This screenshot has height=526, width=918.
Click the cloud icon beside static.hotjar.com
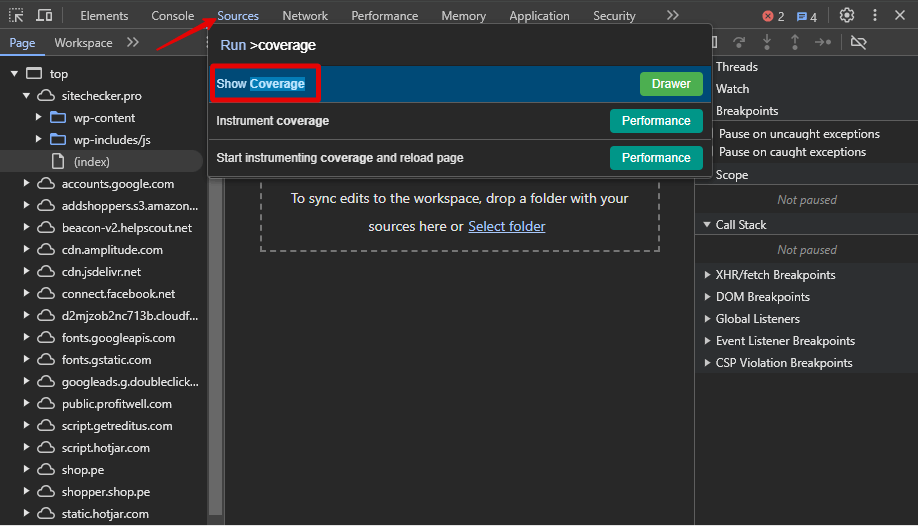click(x=46, y=514)
